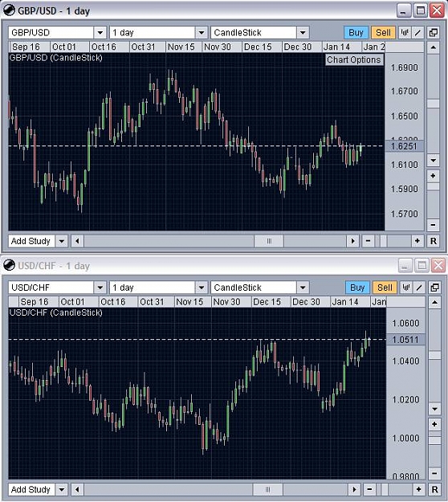The image size is (448, 502).
Task: Click the USD/CHF window title icon
Action: 9,265
